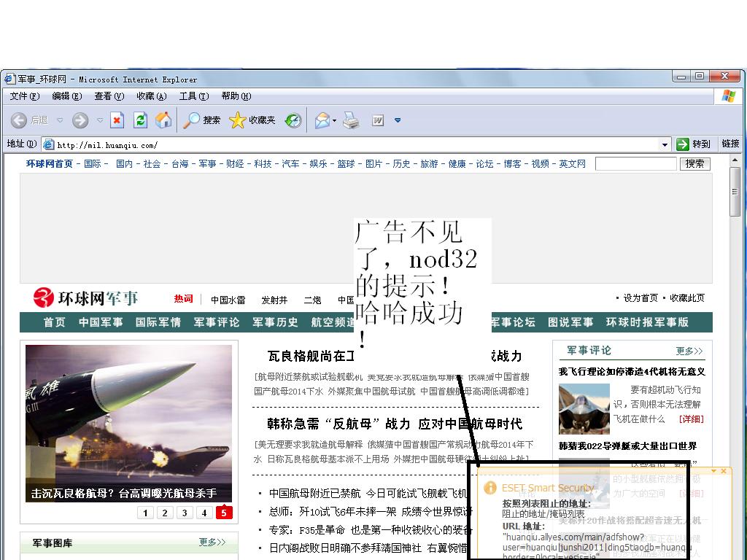
Task: Open the 英文网 top navigation link
Action: [572, 164]
